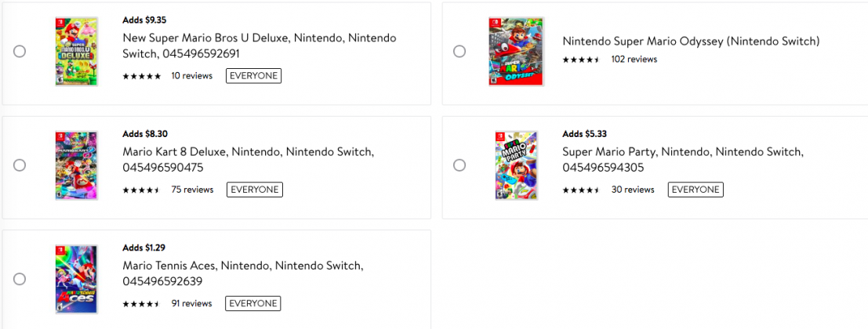The image size is (868, 329).
Task: Open the Mario Kart 8 Deluxe cover thumbnail
Action: [x=76, y=165]
